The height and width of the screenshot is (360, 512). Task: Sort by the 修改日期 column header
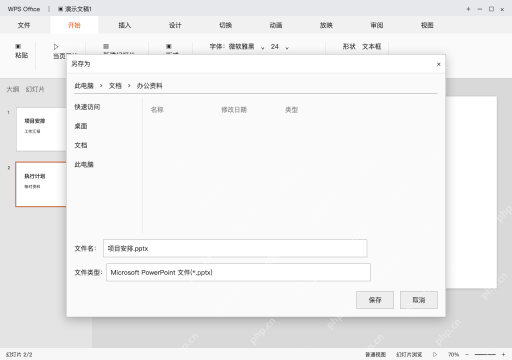point(234,110)
